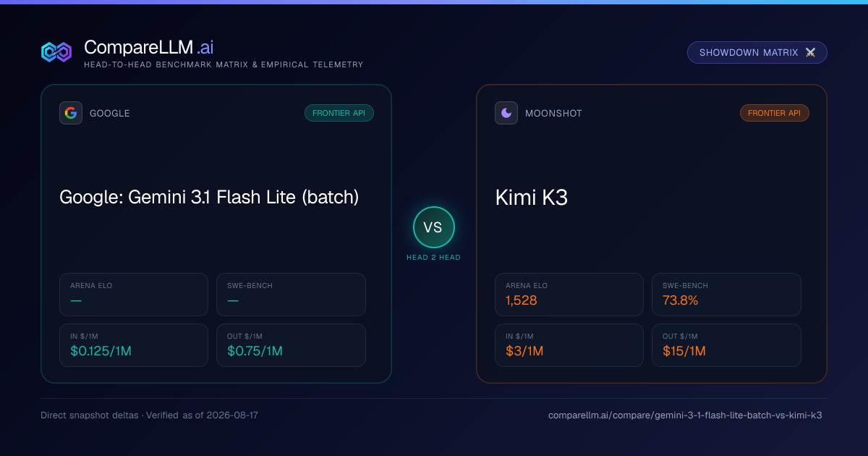Click the crossed swords icon in Showdown Matrix
This screenshot has height=456, width=868.
point(810,53)
